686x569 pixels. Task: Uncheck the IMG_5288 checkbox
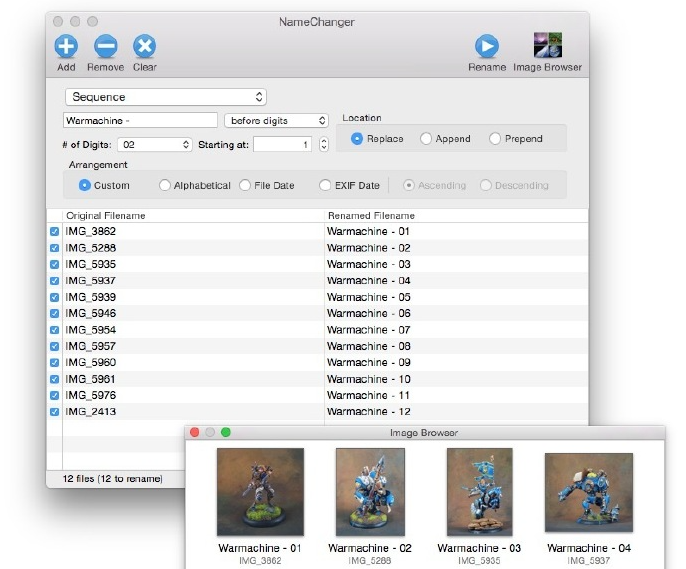(55, 248)
